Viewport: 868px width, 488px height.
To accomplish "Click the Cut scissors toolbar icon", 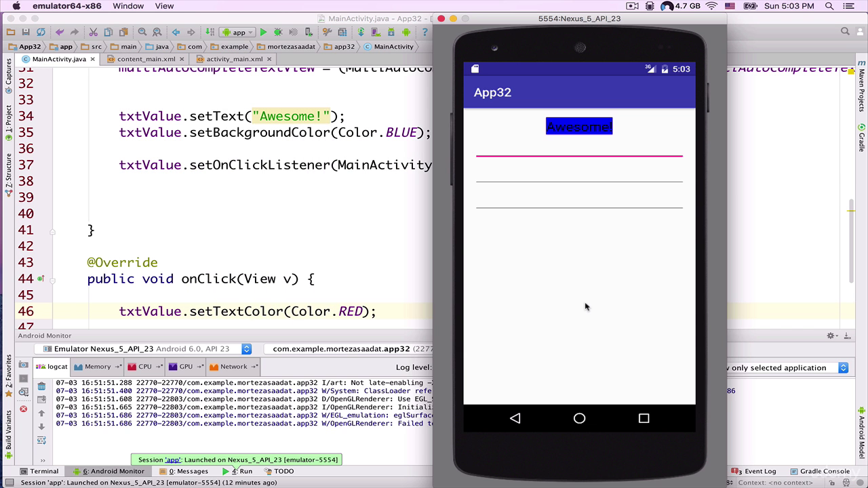I will coord(93,32).
